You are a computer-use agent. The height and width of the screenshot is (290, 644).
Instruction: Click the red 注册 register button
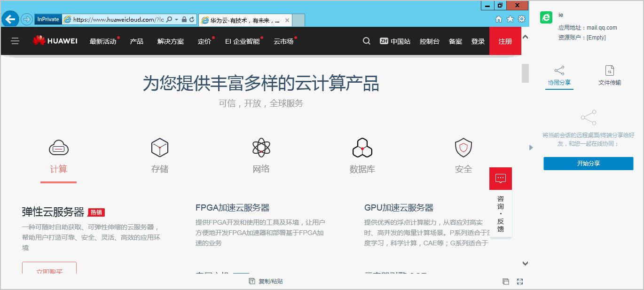(505, 41)
